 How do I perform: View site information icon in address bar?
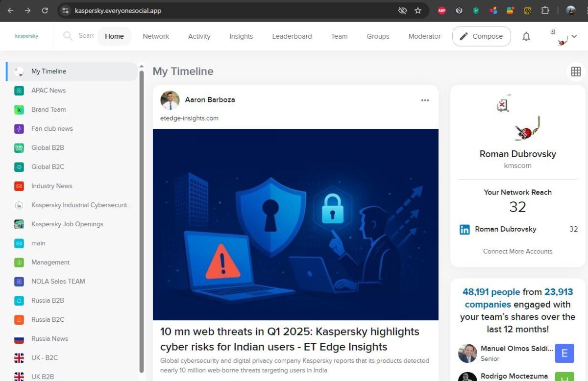click(x=66, y=10)
